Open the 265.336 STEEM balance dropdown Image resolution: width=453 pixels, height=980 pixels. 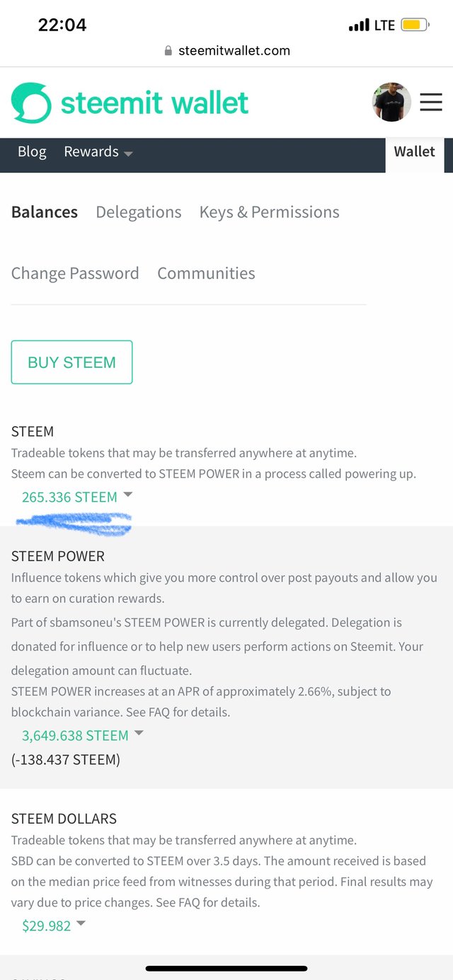coord(76,497)
